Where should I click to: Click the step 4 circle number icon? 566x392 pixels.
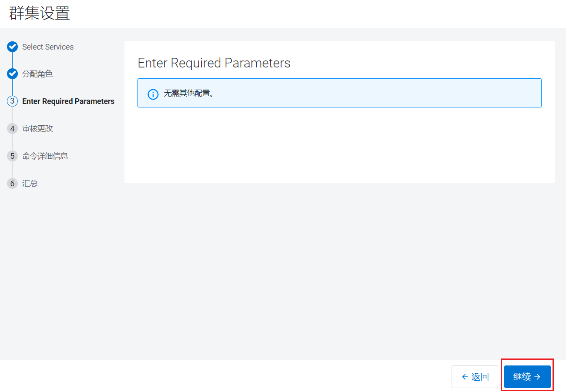12,128
